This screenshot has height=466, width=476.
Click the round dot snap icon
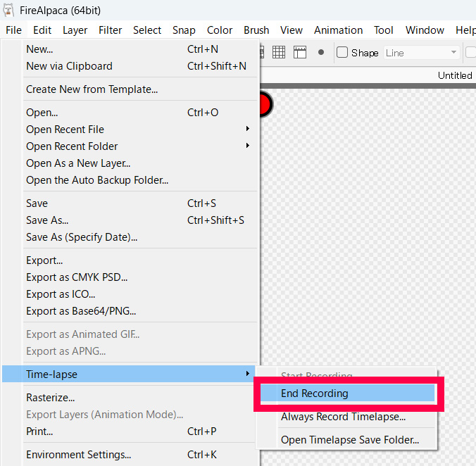tap(321, 52)
